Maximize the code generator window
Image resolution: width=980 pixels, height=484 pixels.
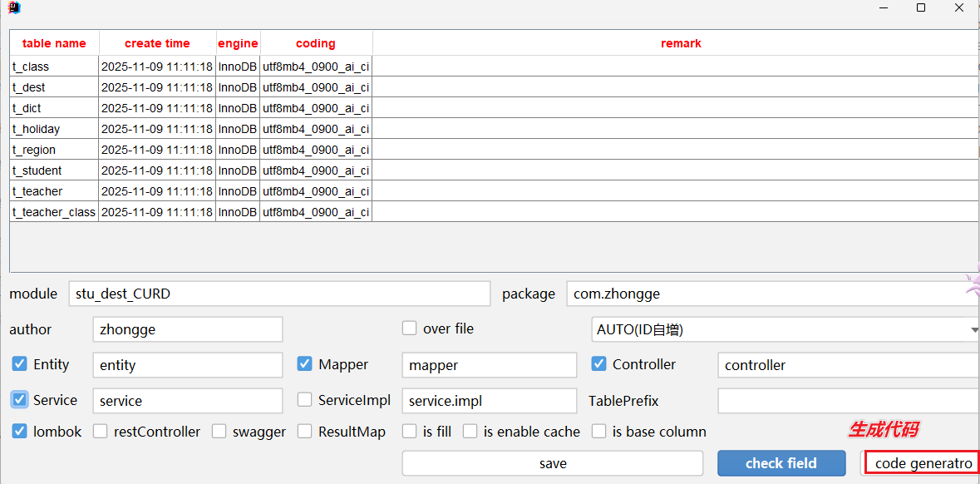[x=921, y=8]
